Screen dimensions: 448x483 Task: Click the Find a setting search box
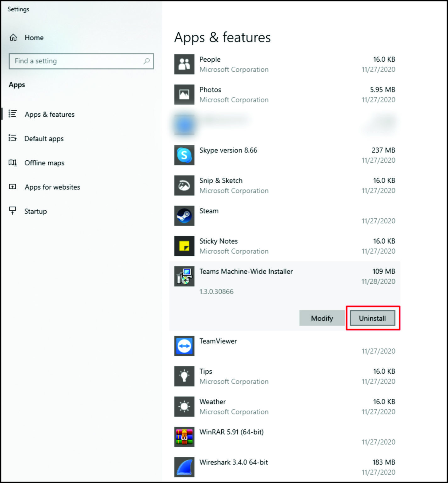point(81,61)
